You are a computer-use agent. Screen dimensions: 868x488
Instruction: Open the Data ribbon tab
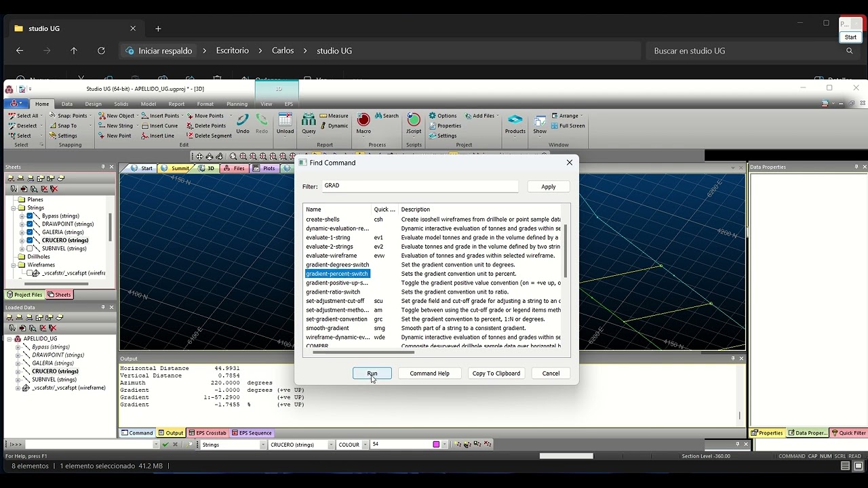pyautogui.click(x=67, y=104)
